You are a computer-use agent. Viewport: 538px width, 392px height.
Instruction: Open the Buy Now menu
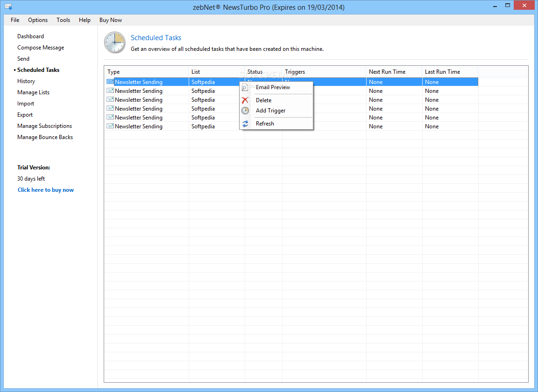(111, 20)
